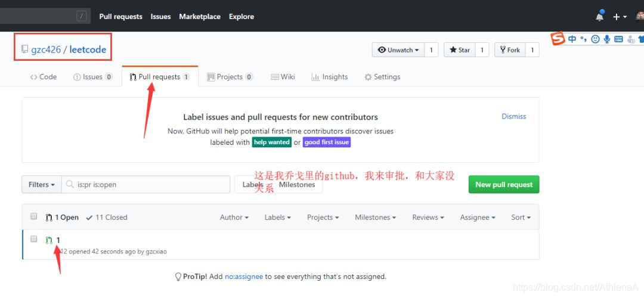Open the gzcxiao author link

(x=156, y=252)
